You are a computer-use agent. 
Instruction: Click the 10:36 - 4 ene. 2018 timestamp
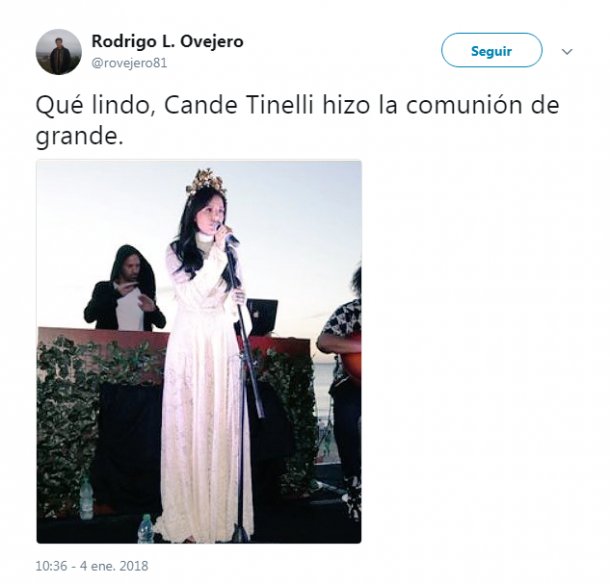[x=92, y=566]
